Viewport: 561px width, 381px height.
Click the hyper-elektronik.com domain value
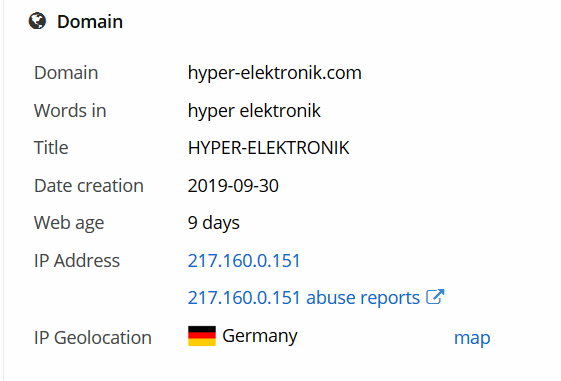274,73
